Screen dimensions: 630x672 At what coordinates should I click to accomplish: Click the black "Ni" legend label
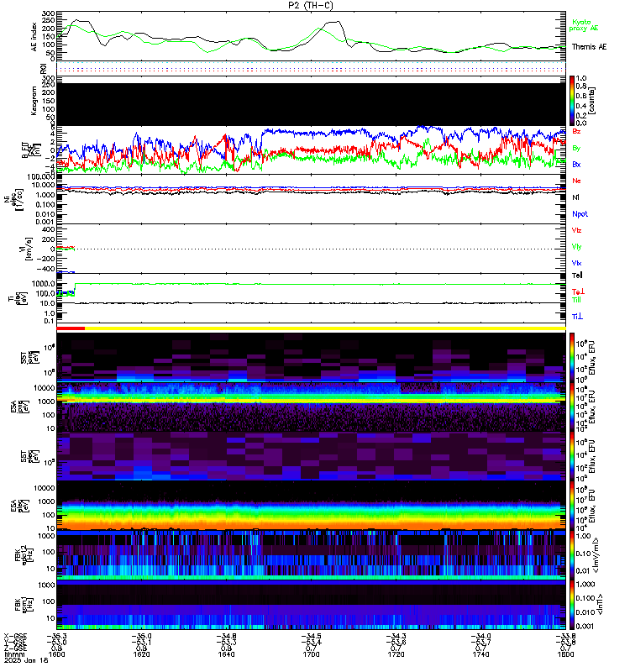575,197
